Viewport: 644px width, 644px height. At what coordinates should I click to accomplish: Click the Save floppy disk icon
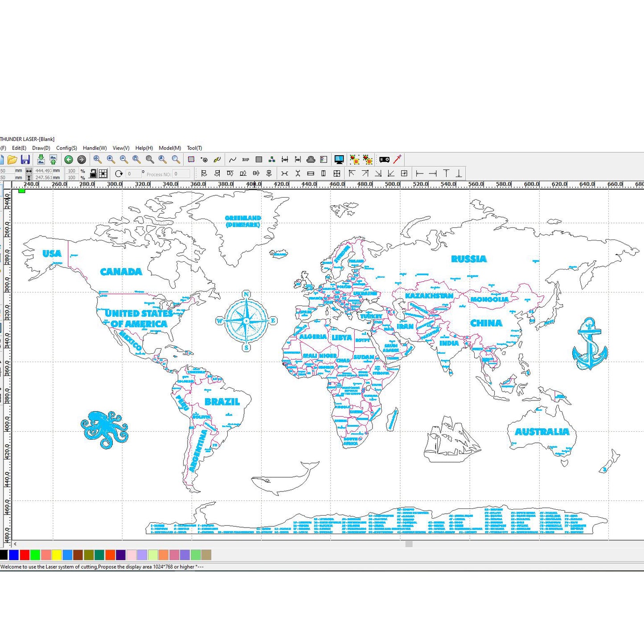point(25,160)
